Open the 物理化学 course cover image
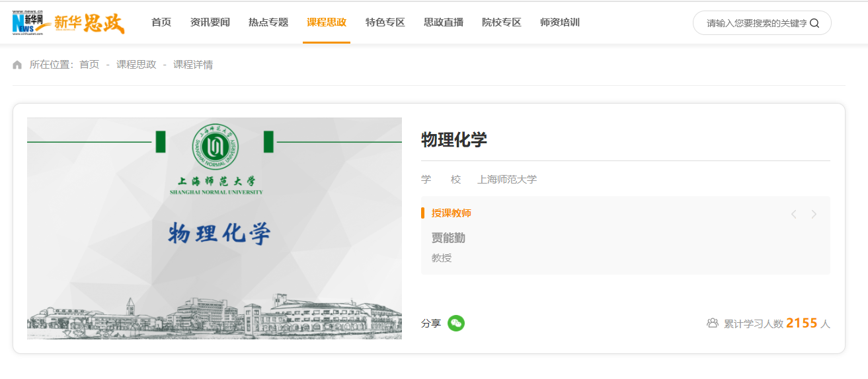868x379 pixels. point(214,228)
